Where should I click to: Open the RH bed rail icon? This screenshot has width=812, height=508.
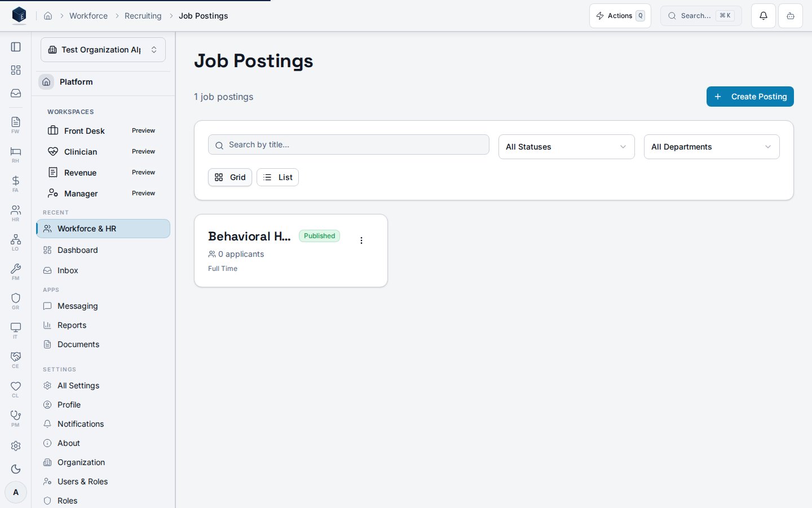pos(16,154)
